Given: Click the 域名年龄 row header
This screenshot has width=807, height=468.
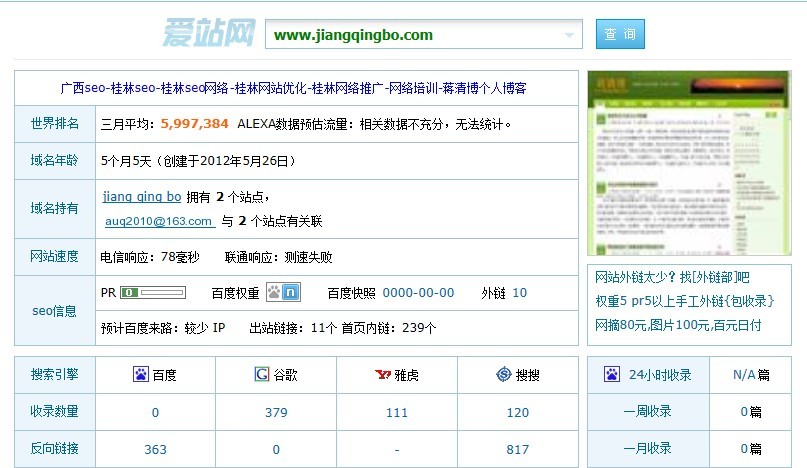Looking at the screenshot, I should [55, 161].
